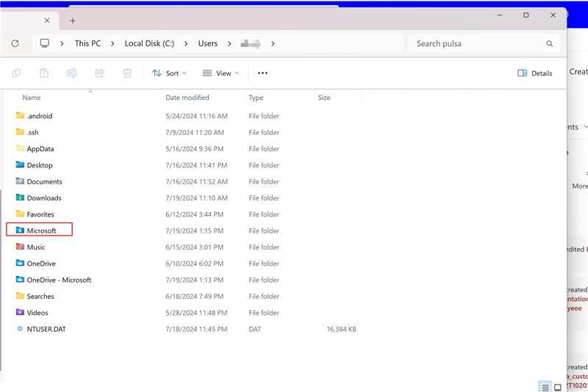The height and width of the screenshot is (392, 588).
Task: Click date 7/9/2024 11:20 AM
Action: click(195, 133)
